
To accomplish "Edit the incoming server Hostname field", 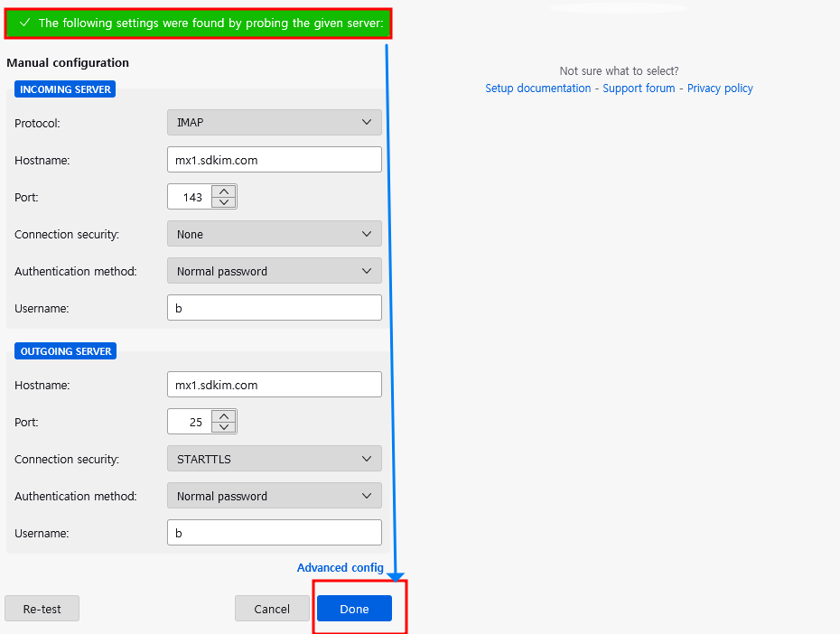I will point(275,160).
